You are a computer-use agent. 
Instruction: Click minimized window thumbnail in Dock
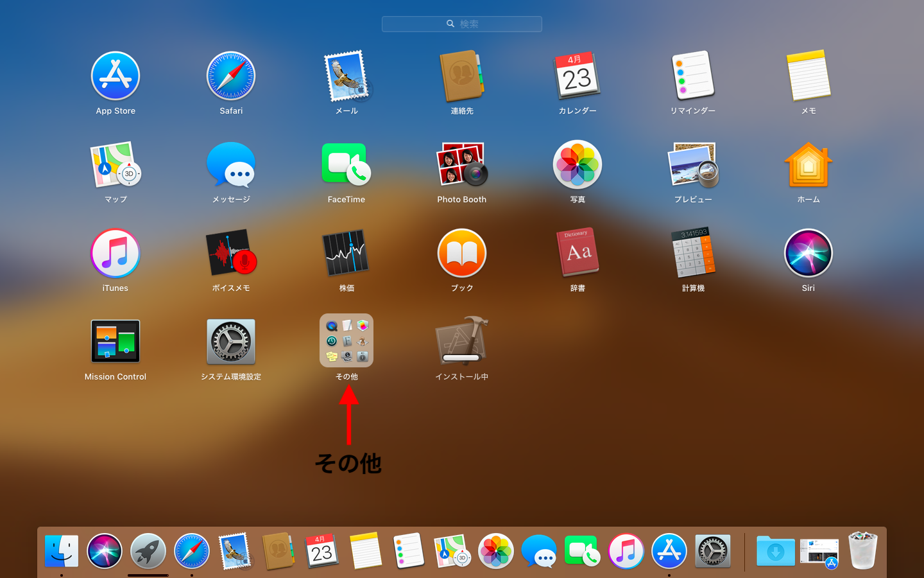[x=819, y=552]
